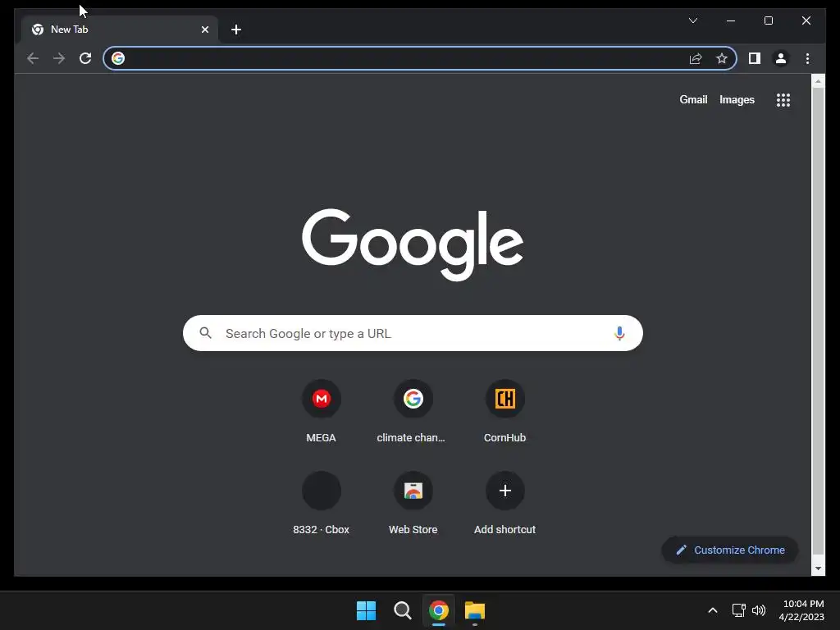Screen dimensions: 840x630
Task: Click Chrome icon in the taskbar
Action: point(438,610)
